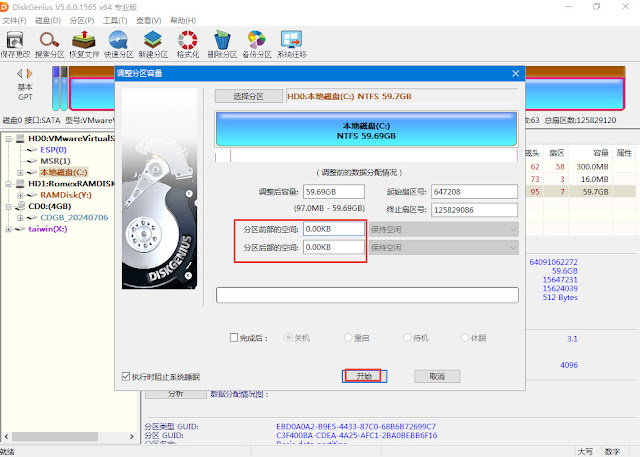The image size is (640, 457).
Task: Expand the RAMDisk(Y:) tree node
Action: click(20, 195)
